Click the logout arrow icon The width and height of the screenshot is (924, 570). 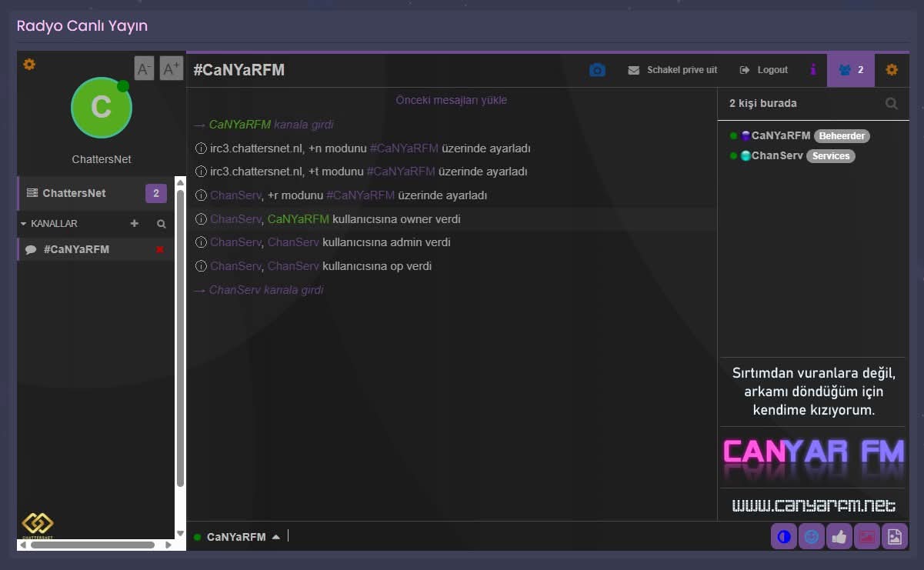coord(745,70)
